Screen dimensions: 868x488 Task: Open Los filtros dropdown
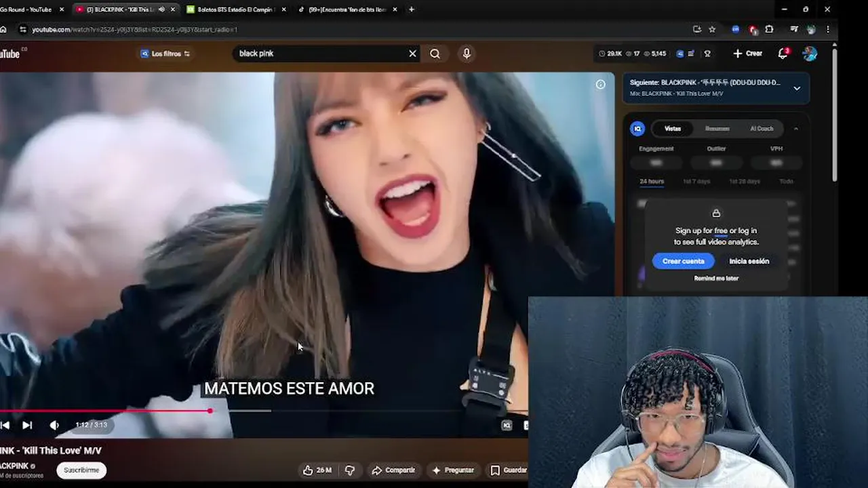165,54
